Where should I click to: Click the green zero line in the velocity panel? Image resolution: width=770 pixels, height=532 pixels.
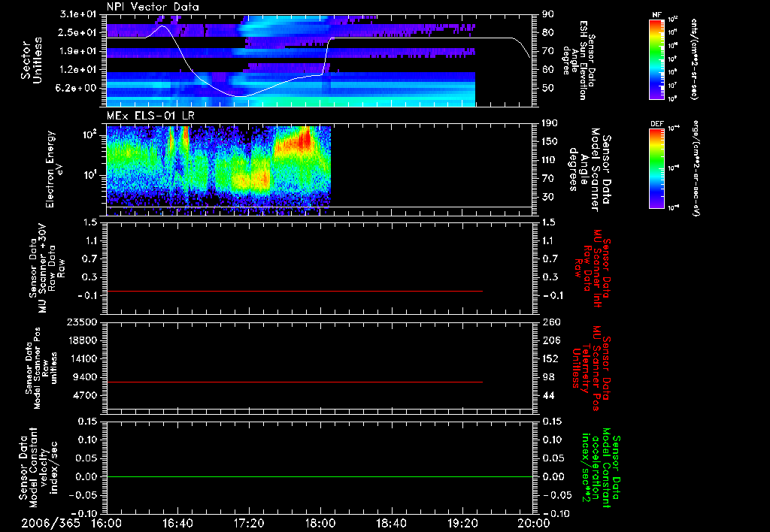click(x=320, y=476)
